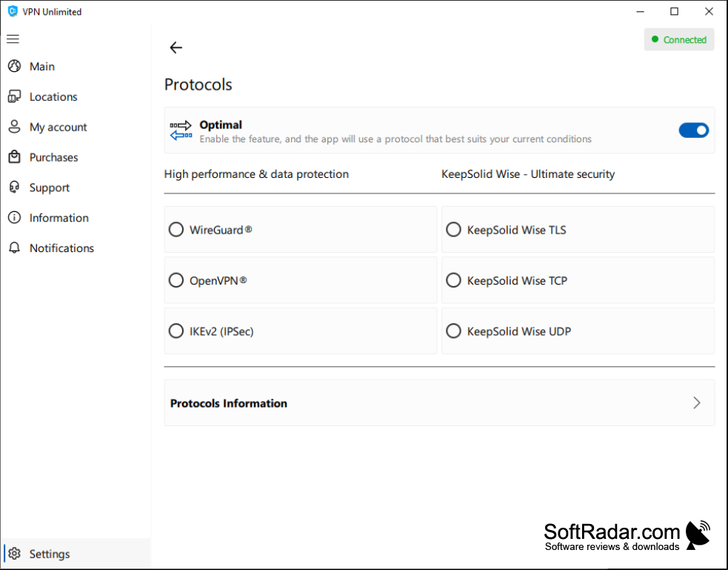Click the Purchases shopping bag icon
The height and width of the screenshot is (570, 728).
tap(14, 157)
